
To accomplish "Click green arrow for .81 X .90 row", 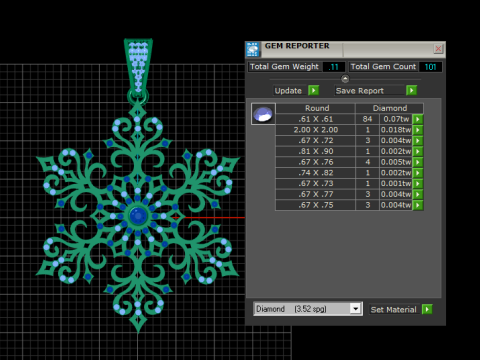I will 418,151.
